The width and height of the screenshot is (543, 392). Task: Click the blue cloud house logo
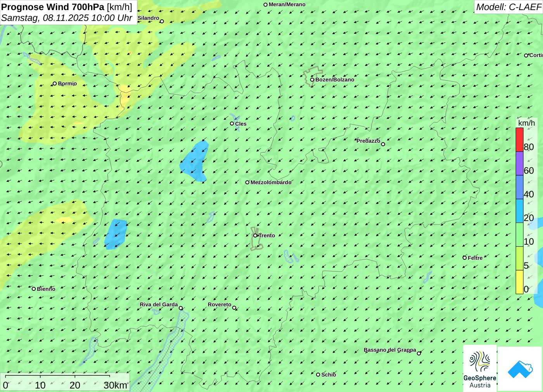pyautogui.click(x=520, y=369)
